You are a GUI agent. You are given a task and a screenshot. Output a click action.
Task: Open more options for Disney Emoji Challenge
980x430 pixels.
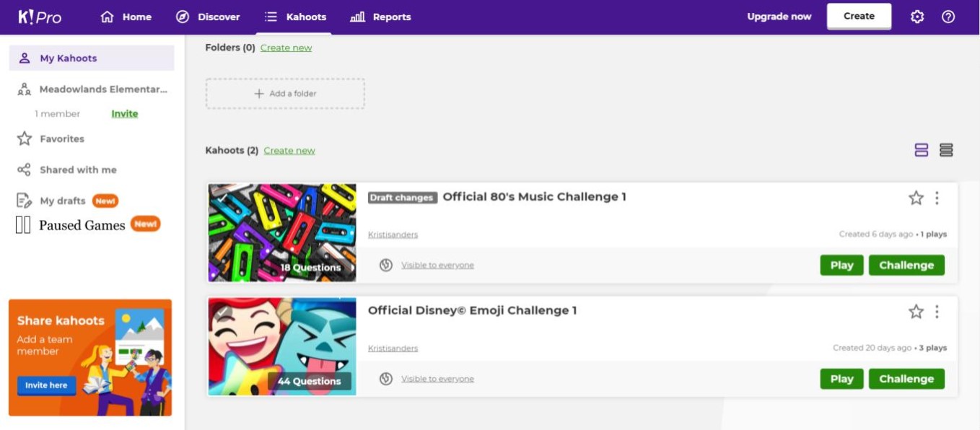pos(937,312)
